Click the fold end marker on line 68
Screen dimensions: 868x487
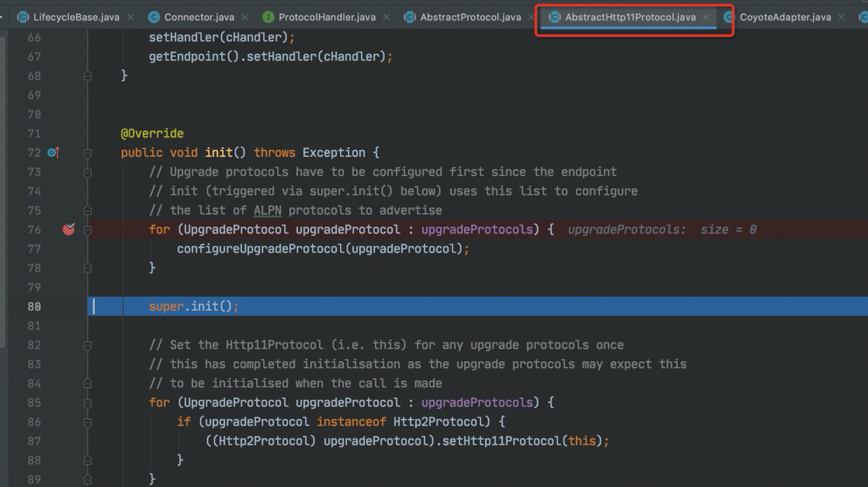[x=88, y=76]
